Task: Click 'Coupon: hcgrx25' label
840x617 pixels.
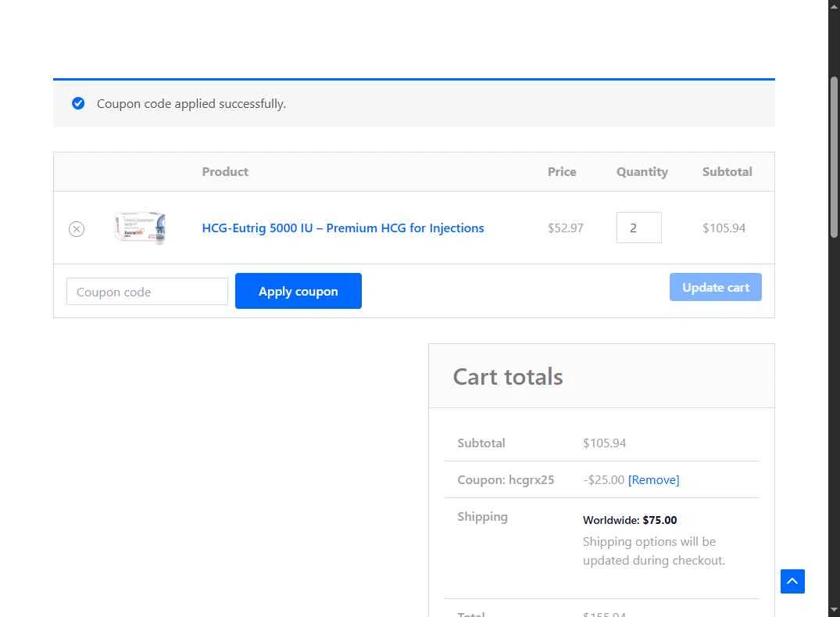Action: pos(506,480)
